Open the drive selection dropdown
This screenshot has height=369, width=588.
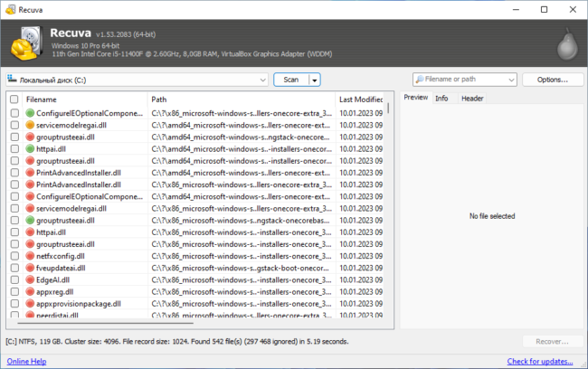[263, 80]
